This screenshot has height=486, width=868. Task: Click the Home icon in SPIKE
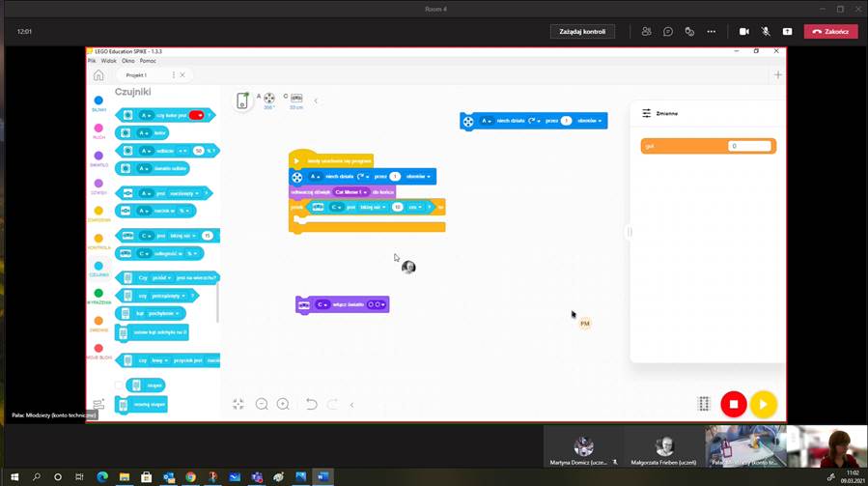[98, 74]
